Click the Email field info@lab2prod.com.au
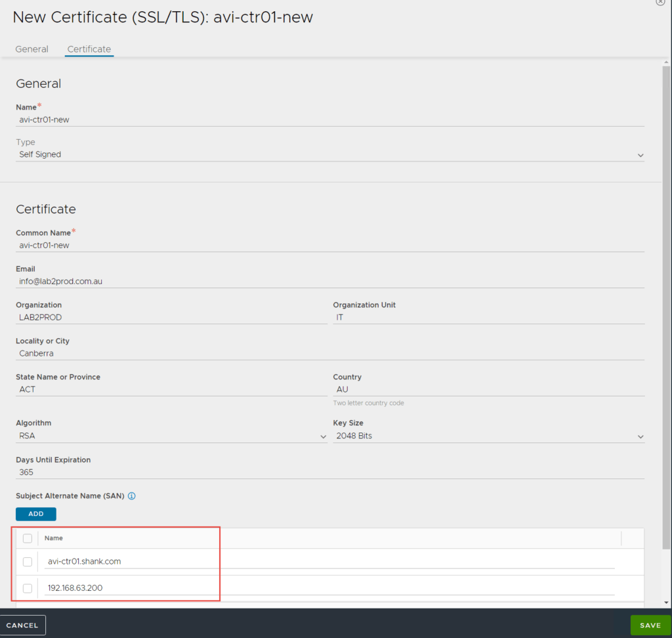Viewport: 672px width, 638px height. pos(330,282)
